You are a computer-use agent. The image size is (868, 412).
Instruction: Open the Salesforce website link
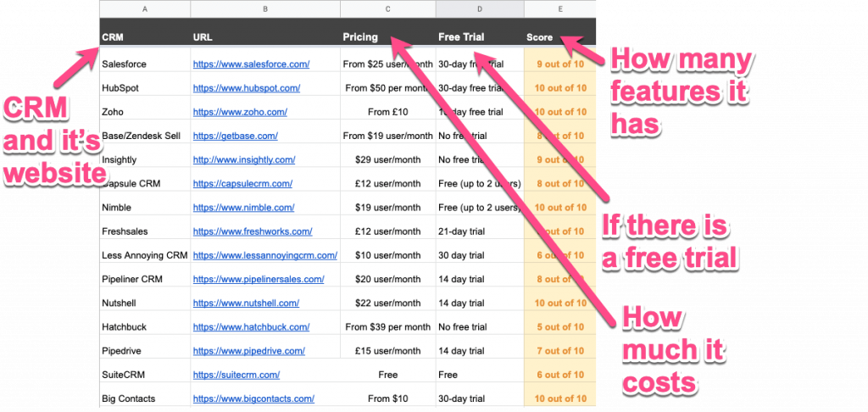pyautogui.click(x=251, y=64)
